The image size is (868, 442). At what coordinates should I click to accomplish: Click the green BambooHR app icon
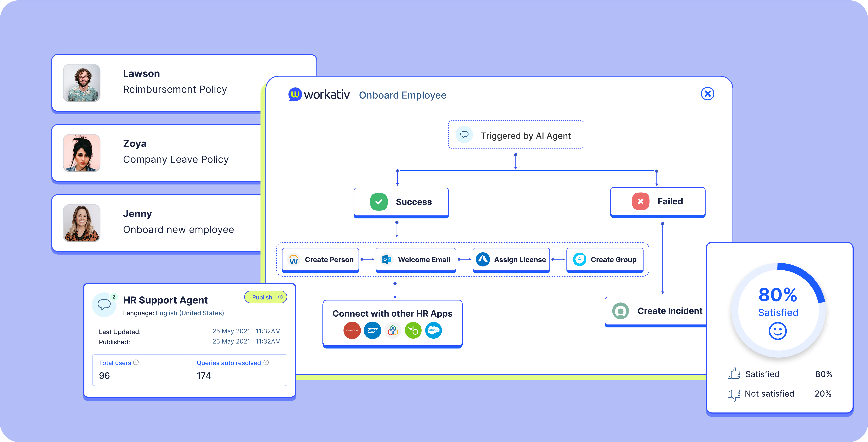click(x=413, y=330)
